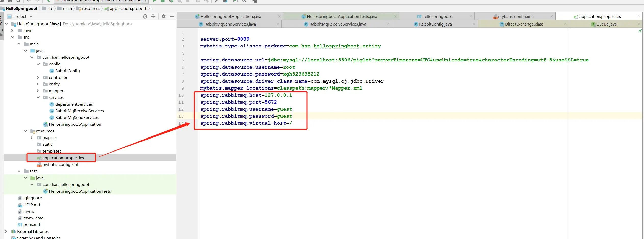Viewport: 644px width, 239px height.
Task: Collapse the services package
Action: tap(38, 97)
